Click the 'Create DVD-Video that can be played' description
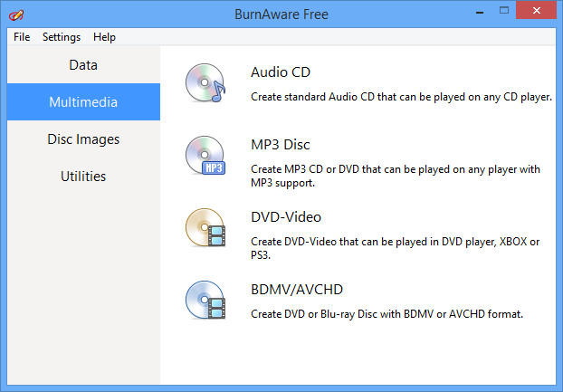The width and height of the screenshot is (563, 392). pos(395,248)
